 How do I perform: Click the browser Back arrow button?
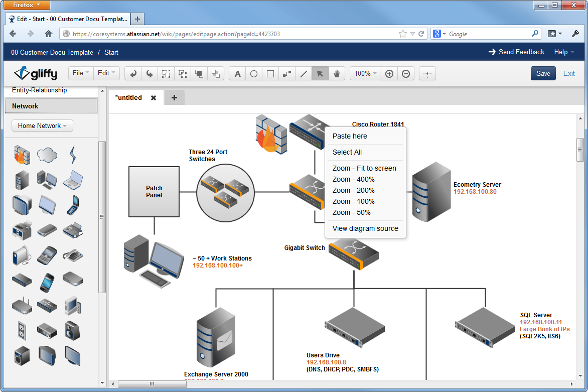coord(13,34)
